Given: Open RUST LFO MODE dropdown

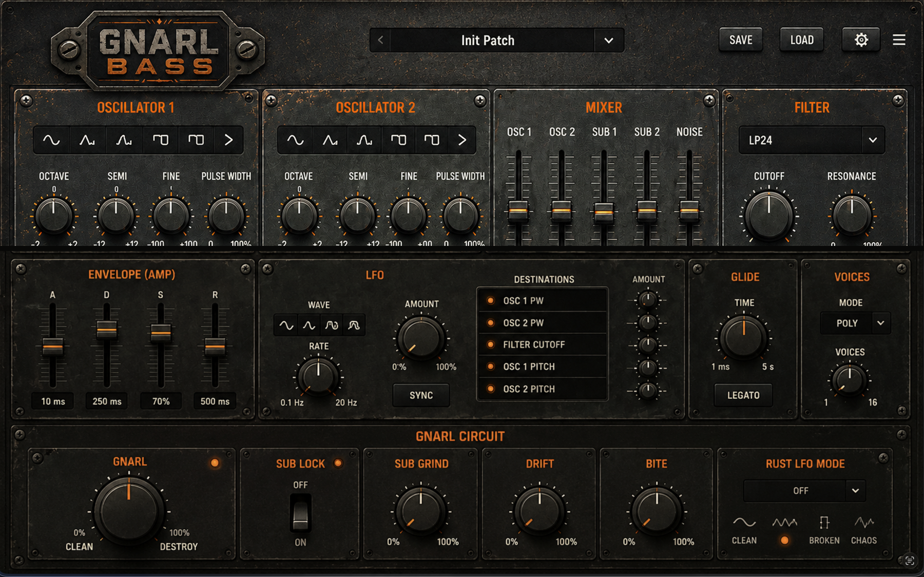Looking at the screenshot, I should [804, 491].
